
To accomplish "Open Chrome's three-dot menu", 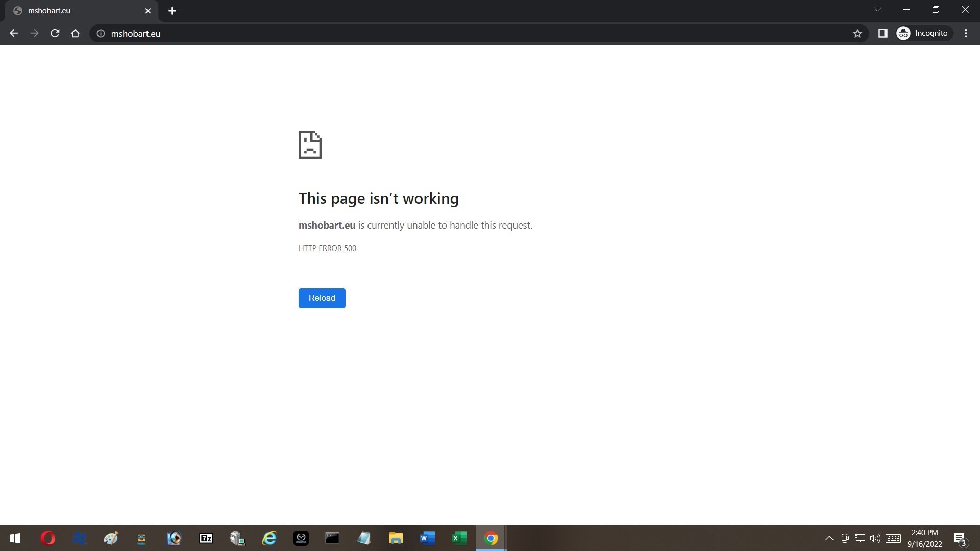I will [x=966, y=33].
